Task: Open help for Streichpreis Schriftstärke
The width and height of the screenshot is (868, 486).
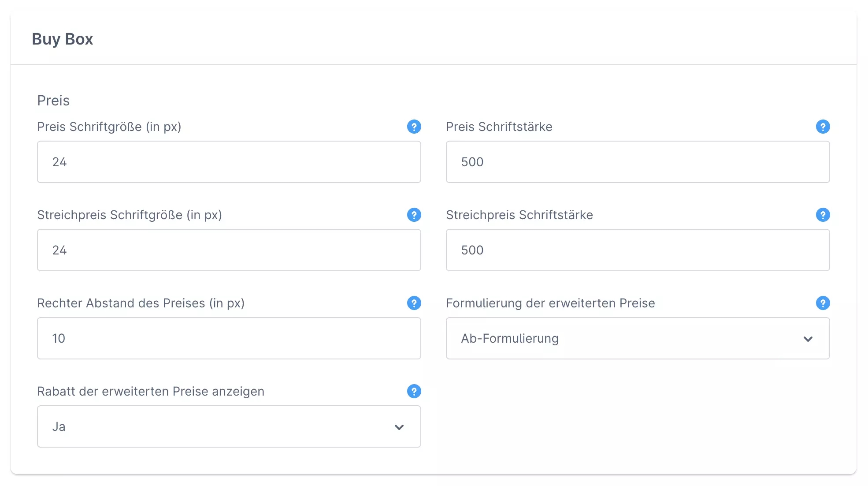Action: pyautogui.click(x=823, y=215)
